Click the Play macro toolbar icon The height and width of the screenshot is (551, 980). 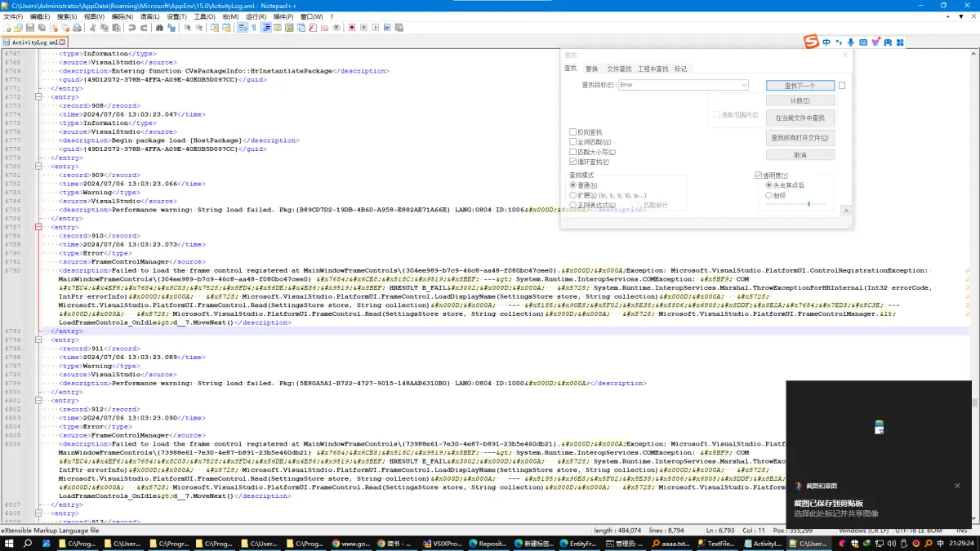click(x=376, y=28)
